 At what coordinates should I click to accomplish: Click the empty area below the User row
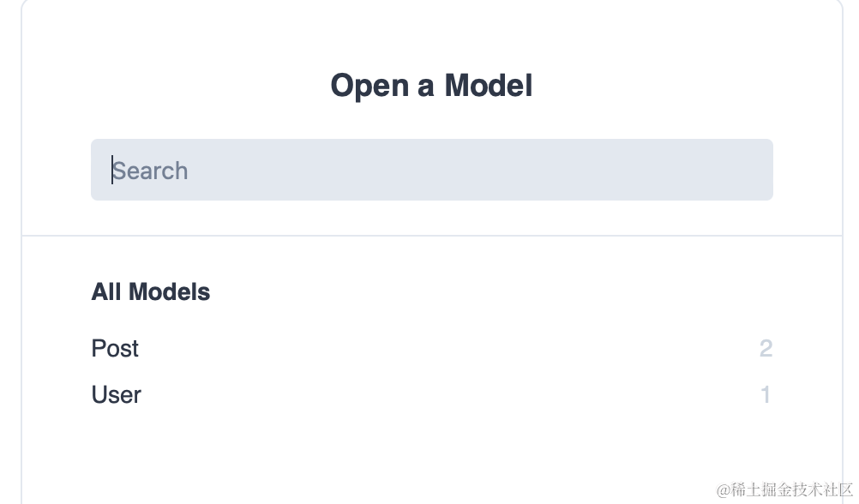point(431,454)
